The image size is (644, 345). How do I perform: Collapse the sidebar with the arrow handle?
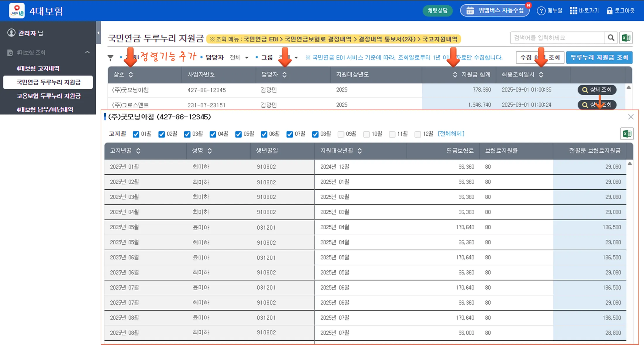tap(98, 33)
